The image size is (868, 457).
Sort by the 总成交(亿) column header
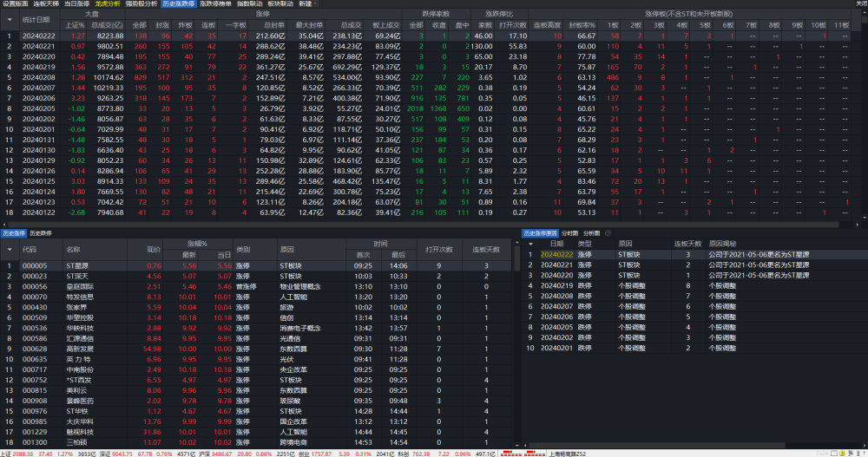tap(107, 25)
